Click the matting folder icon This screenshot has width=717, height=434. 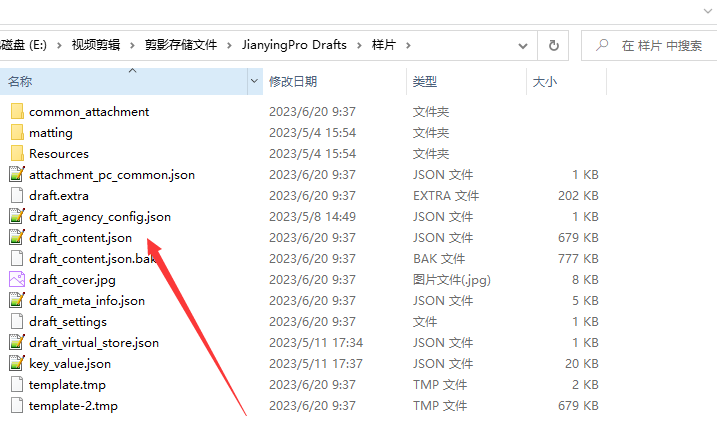click(17, 133)
